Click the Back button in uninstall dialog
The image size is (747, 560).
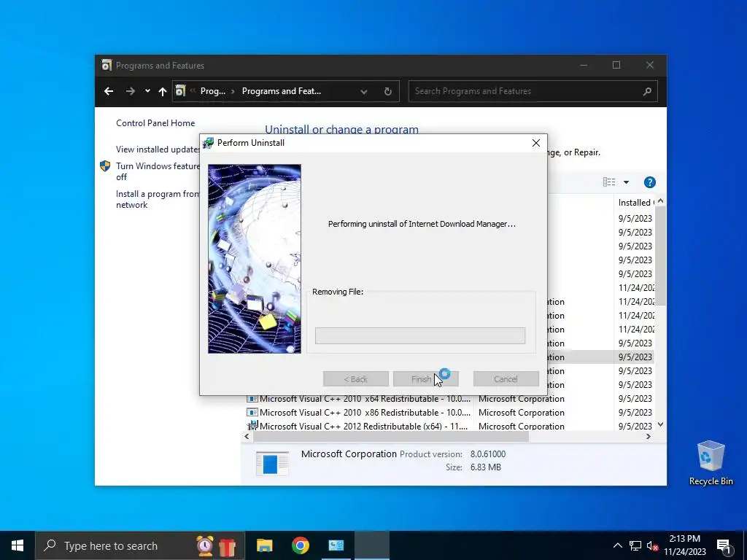(355, 379)
